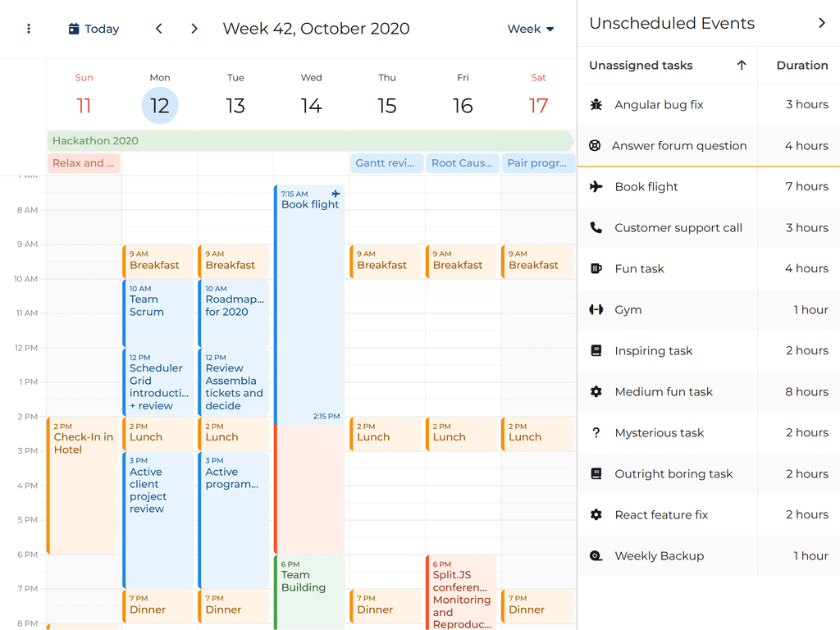
Task: Open the Hackathon 2020 all-day event
Action: pyautogui.click(x=310, y=141)
